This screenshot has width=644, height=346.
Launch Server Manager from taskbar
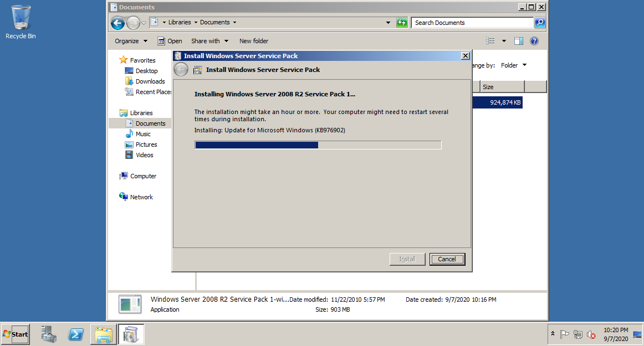(x=48, y=334)
